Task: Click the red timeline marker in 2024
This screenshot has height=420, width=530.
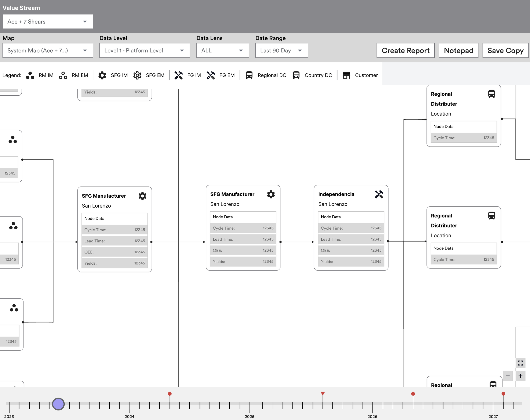Action: (x=170, y=394)
